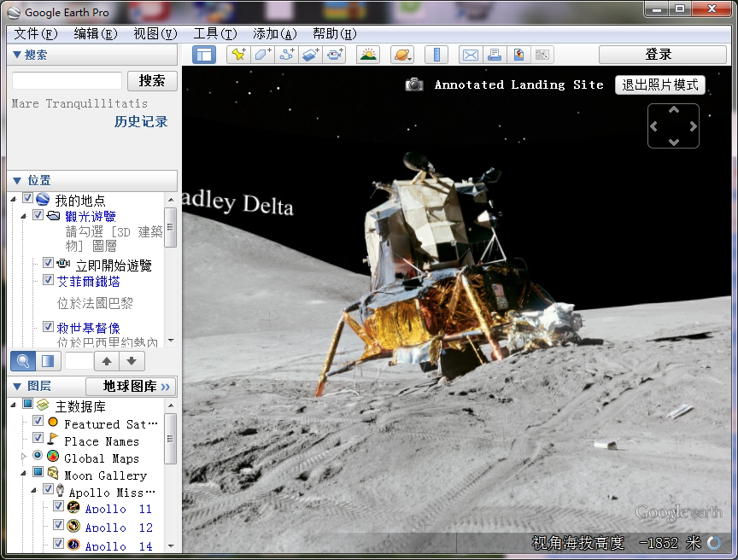Image resolution: width=738 pixels, height=560 pixels.
Task: Click the magnifier search icon below places
Action: click(x=22, y=361)
